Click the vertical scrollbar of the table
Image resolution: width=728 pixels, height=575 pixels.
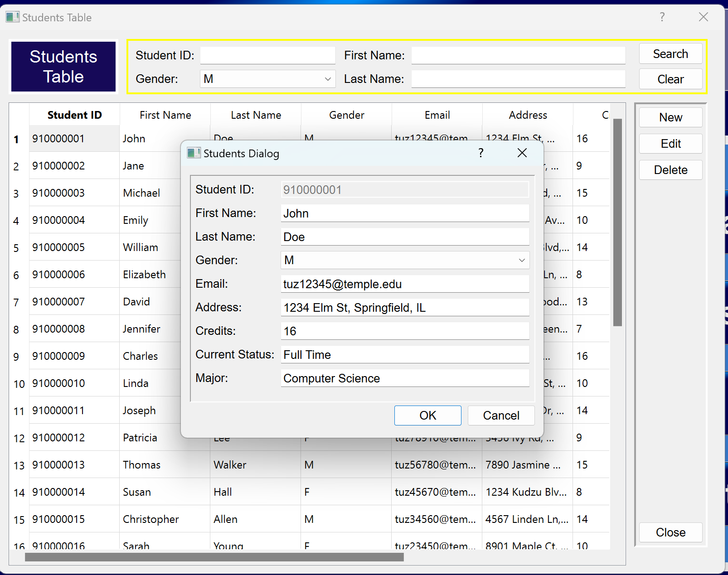(617, 222)
